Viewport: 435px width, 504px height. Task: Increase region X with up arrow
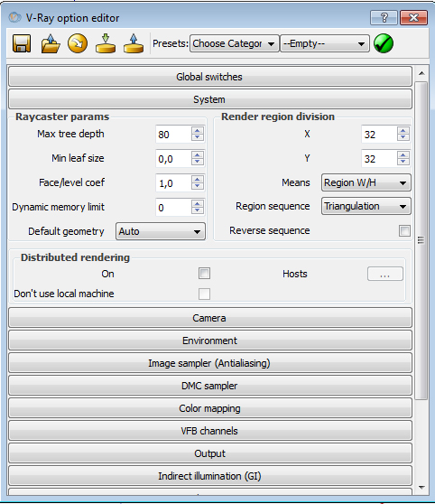click(x=403, y=130)
